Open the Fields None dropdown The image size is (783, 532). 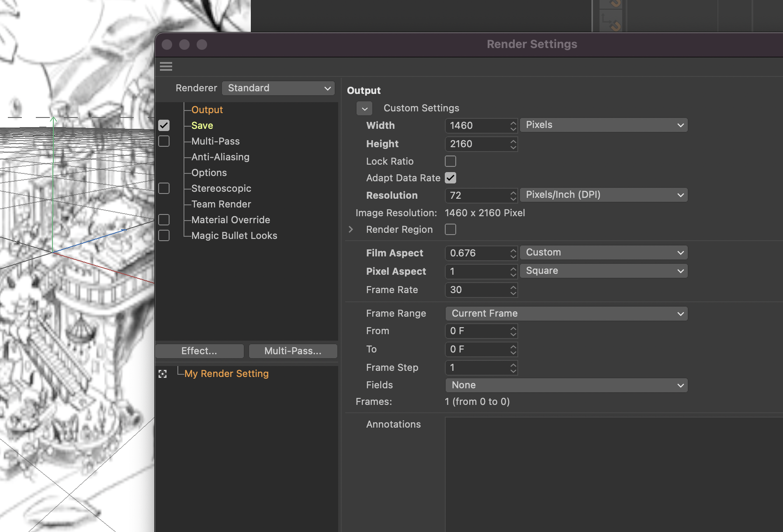[x=566, y=385]
